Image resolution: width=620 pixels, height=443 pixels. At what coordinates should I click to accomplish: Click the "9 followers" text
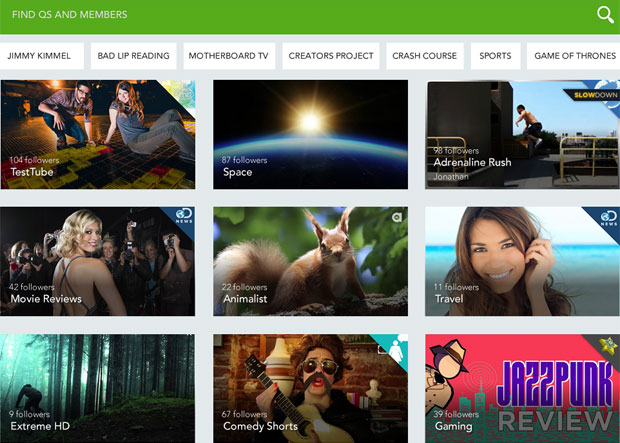[30, 414]
